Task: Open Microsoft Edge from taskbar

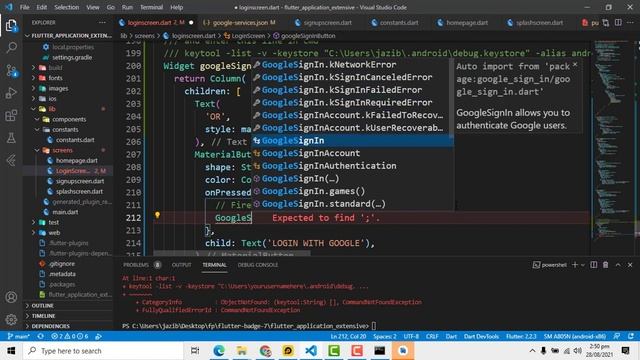Action: point(219,351)
